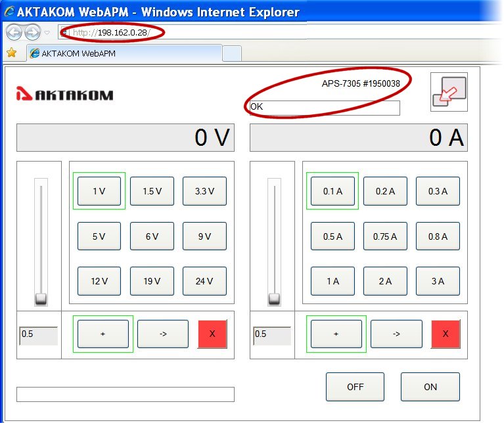Click the empty message field at bottom left
Viewport: 504px width, 423px height.
[126, 394]
